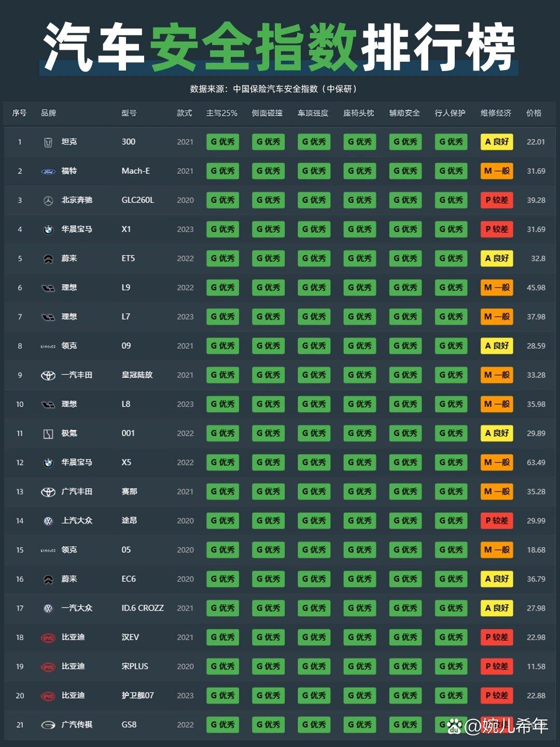Click the Ford logo beside 福特
Image resolution: width=560 pixels, height=747 pixels.
(48, 171)
